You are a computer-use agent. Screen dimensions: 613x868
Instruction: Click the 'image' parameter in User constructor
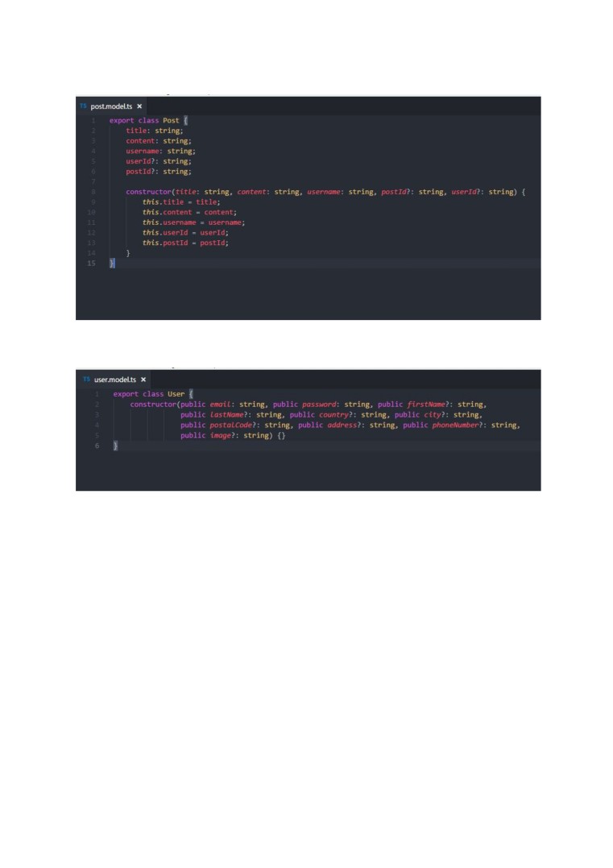(x=220, y=435)
